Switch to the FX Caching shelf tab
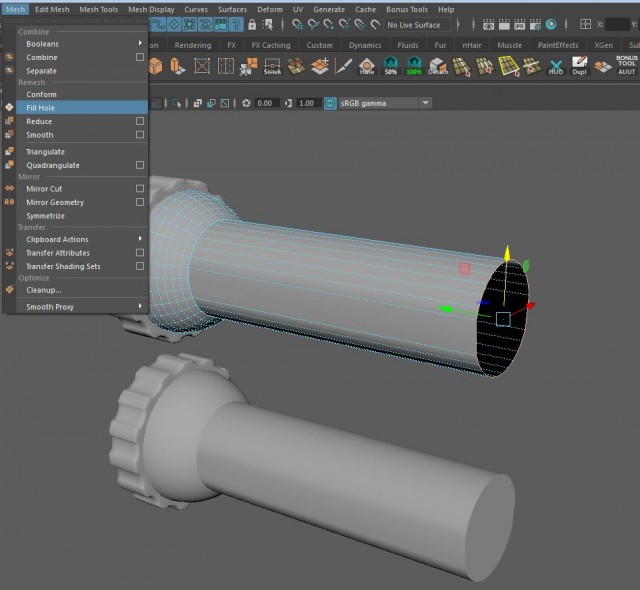 coord(271,45)
